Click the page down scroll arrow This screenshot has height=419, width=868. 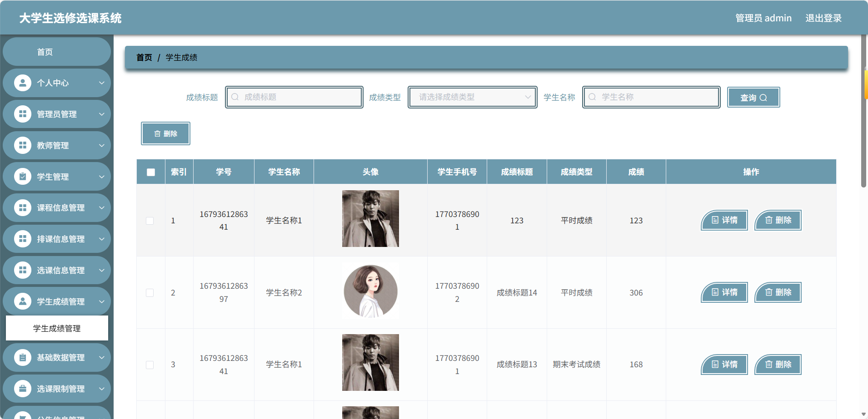coord(863,414)
